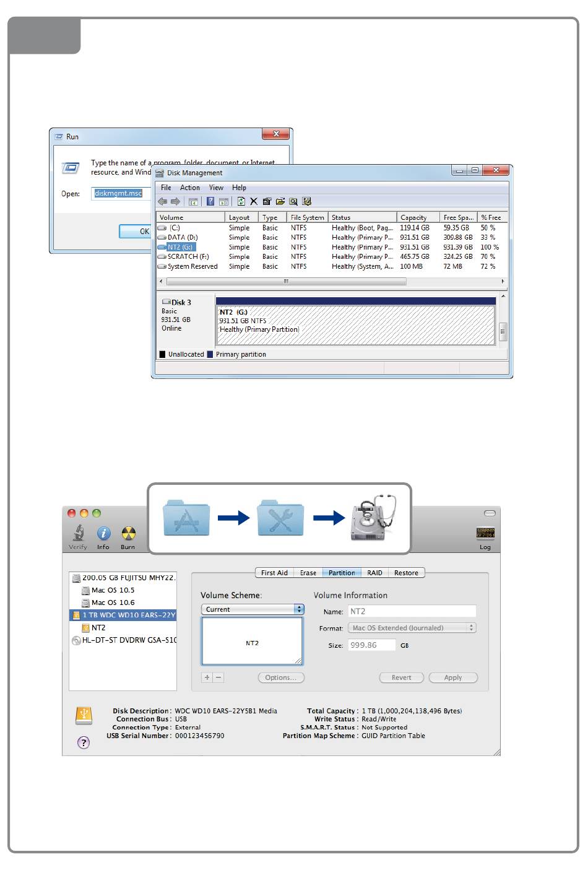588x870 pixels.
Task: Click the Options... button
Action: pos(280,677)
